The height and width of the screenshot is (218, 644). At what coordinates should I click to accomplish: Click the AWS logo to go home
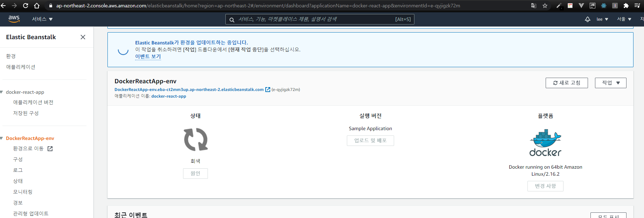pos(14,19)
